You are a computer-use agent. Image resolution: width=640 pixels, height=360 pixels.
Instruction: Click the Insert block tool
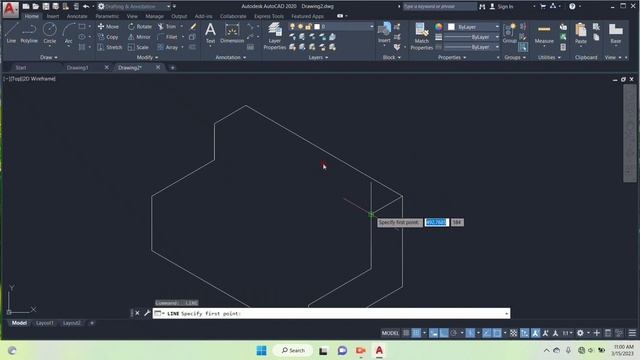384,33
